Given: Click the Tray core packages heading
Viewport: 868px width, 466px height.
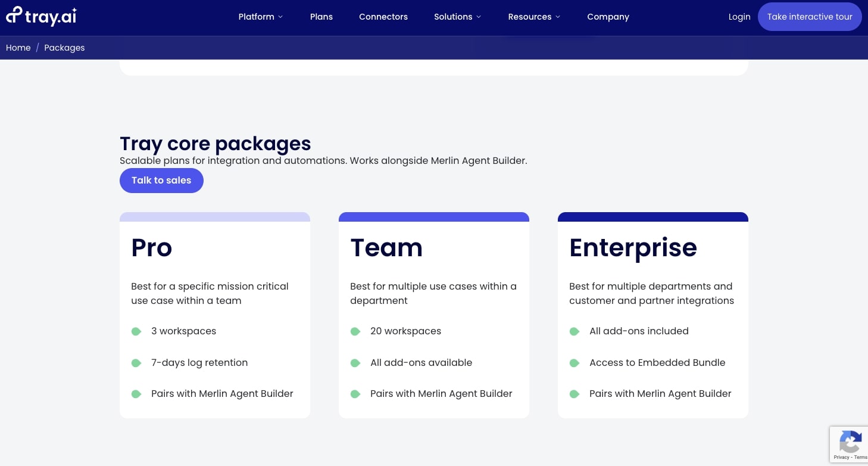Looking at the screenshot, I should tap(216, 144).
